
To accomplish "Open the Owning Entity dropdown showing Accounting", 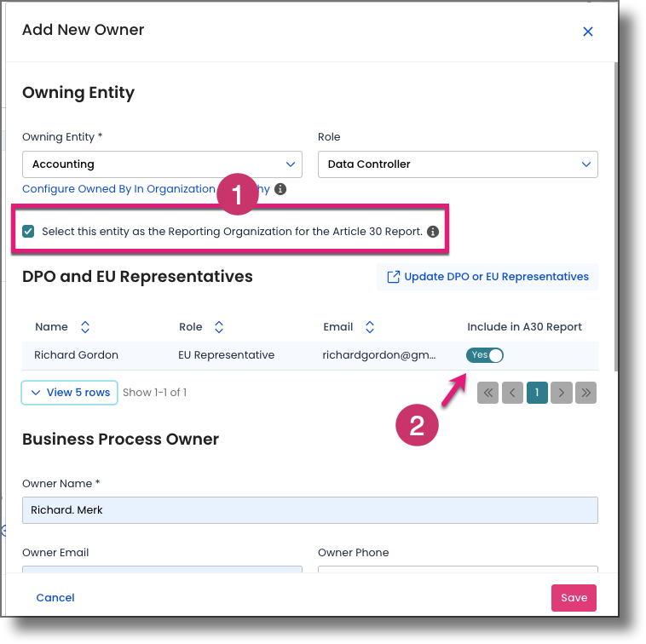I will point(162,164).
